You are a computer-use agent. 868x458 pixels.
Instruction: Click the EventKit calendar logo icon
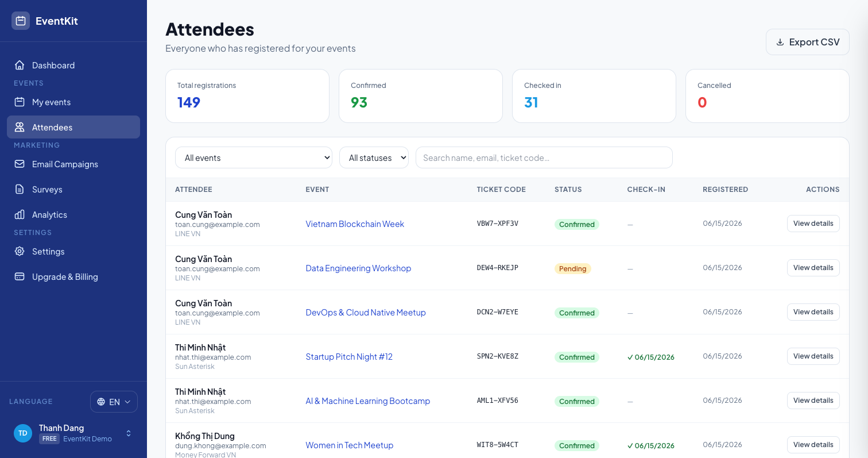point(21,21)
